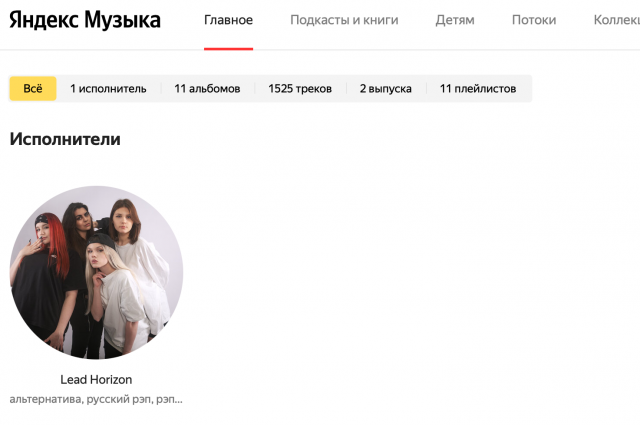This screenshot has height=425, width=640.
Task: Select the yellow Всё filter
Action: [33, 89]
